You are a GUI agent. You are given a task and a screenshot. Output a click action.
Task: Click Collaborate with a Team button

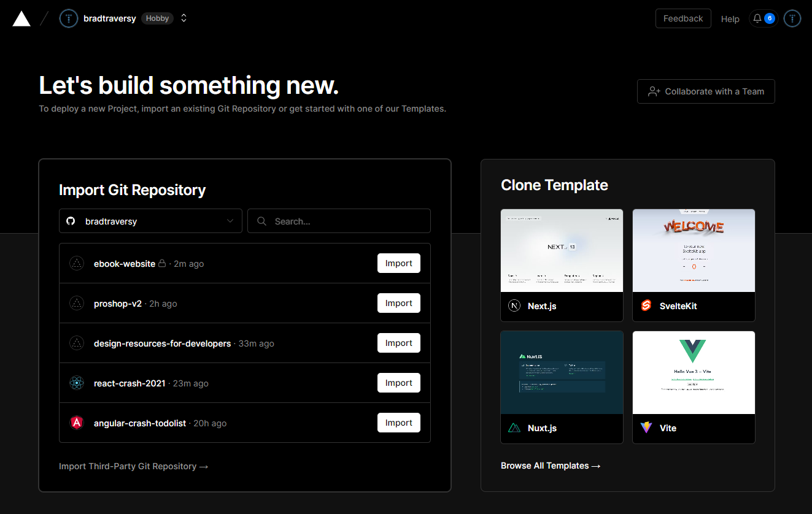706,91
